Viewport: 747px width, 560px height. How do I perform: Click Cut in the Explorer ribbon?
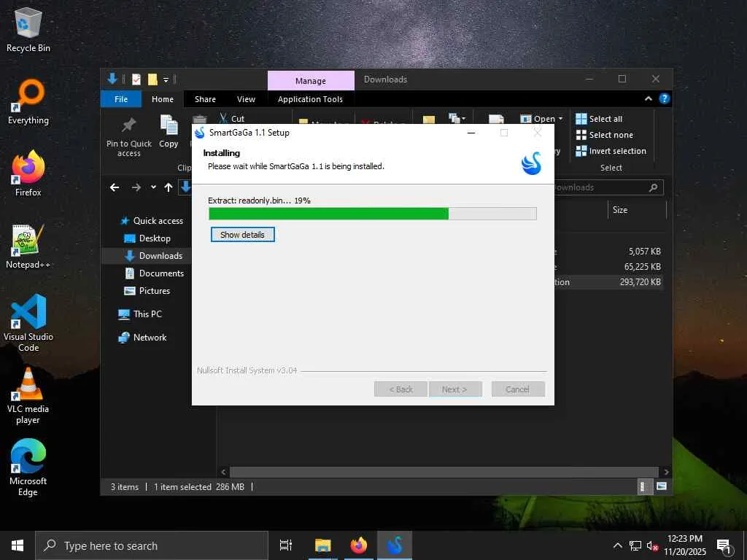(232, 119)
